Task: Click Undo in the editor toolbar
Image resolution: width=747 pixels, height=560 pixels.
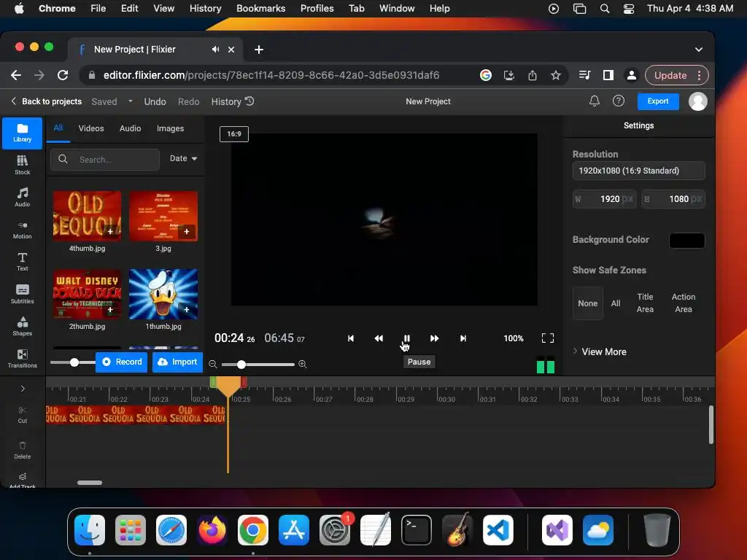Action: click(x=155, y=101)
